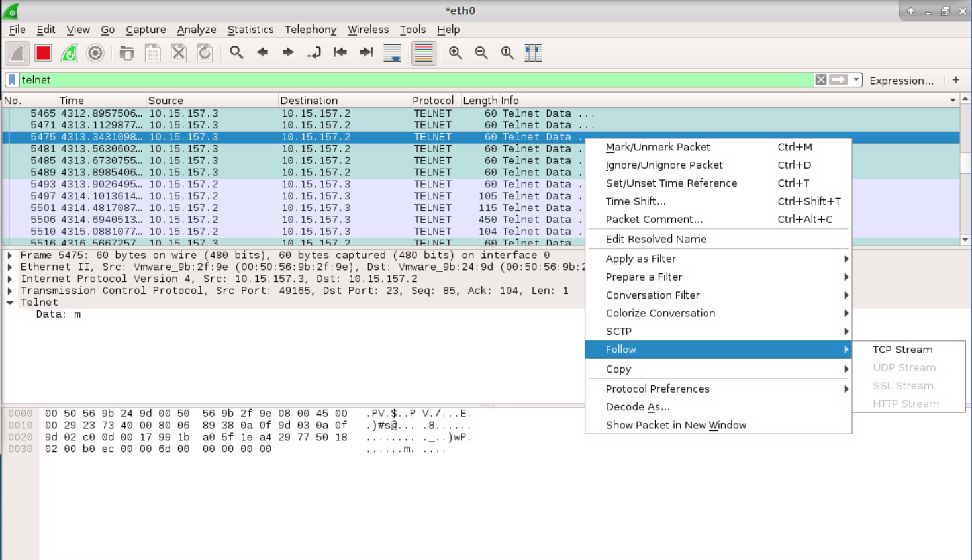
Task: Select Mark/Unmark Packet
Action: [x=718, y=147]
